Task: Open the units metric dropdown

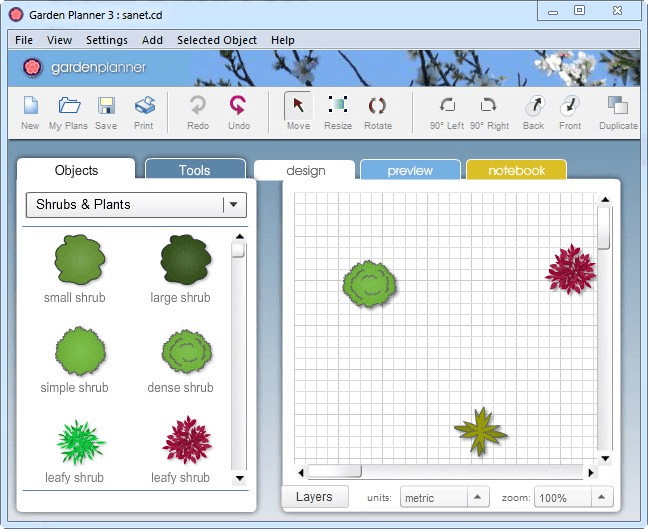Action: click(478, 497)
